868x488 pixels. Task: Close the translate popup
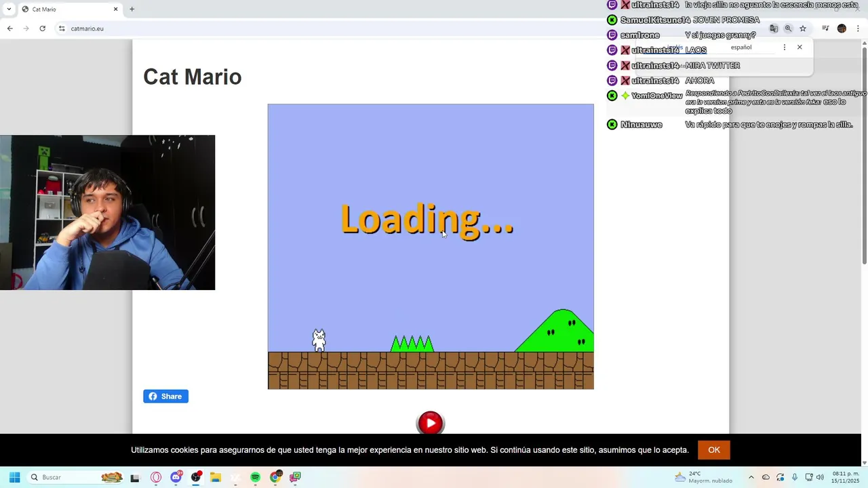(800, 47)
